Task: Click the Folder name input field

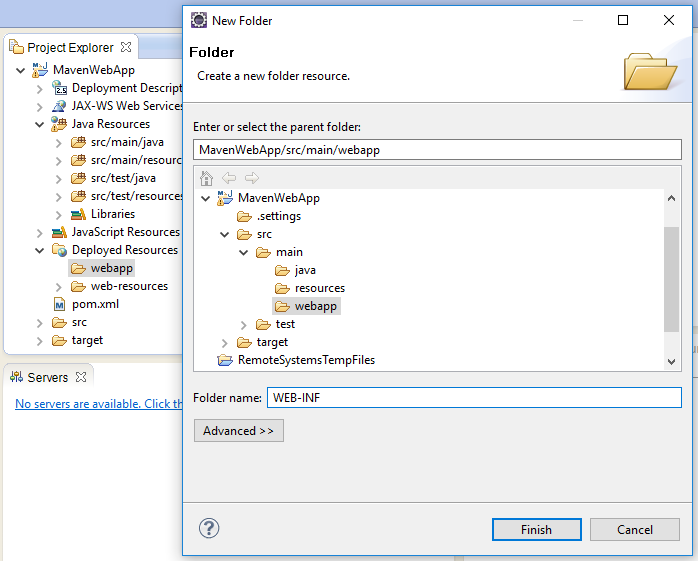Action: 474,398
